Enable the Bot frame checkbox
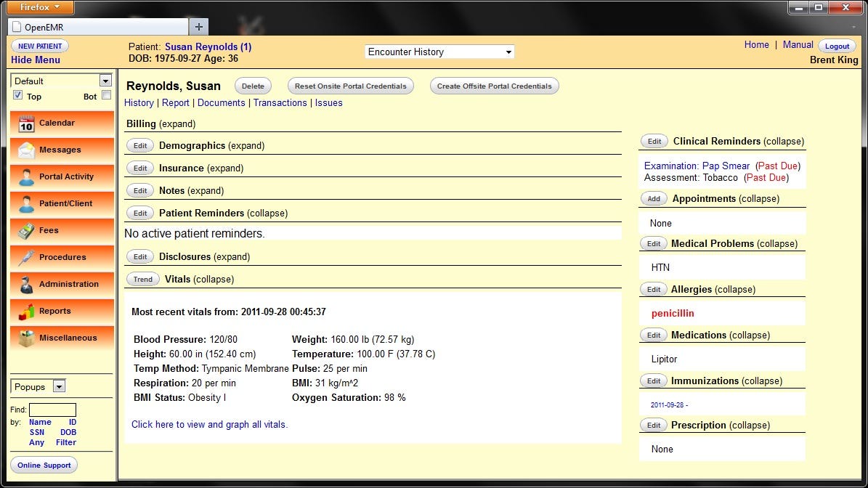 pos(106,95)
